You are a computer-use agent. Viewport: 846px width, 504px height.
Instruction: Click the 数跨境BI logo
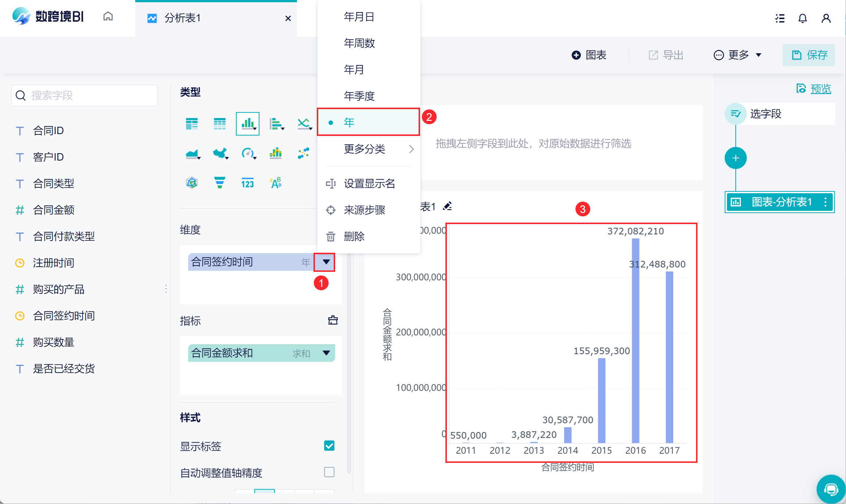pyautogui.click(x=48, y=17)
